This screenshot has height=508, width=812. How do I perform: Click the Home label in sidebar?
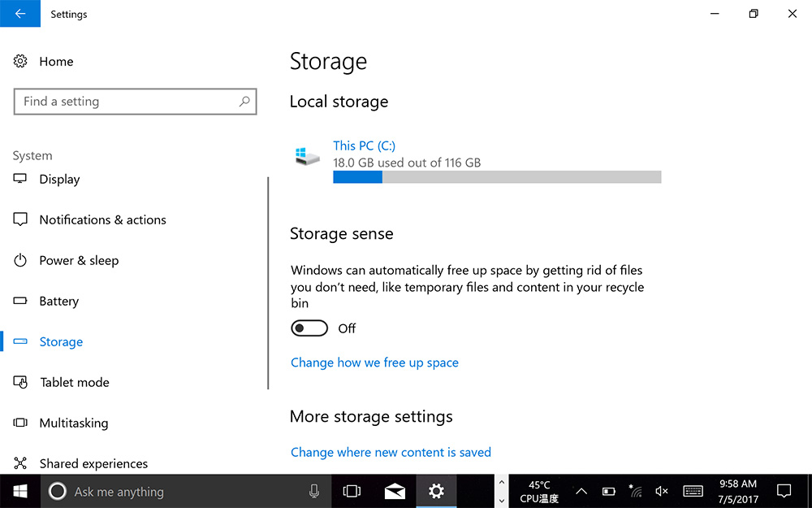click(x=56, y=61)
